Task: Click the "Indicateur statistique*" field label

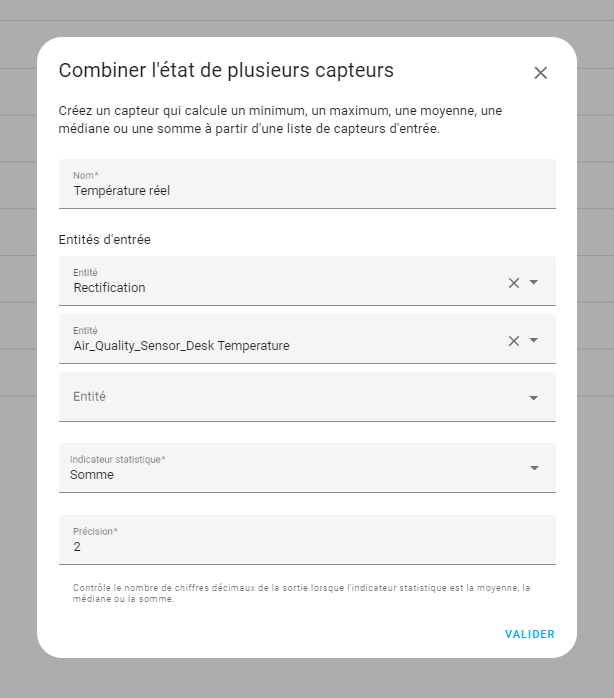Action: pos(118,460)
